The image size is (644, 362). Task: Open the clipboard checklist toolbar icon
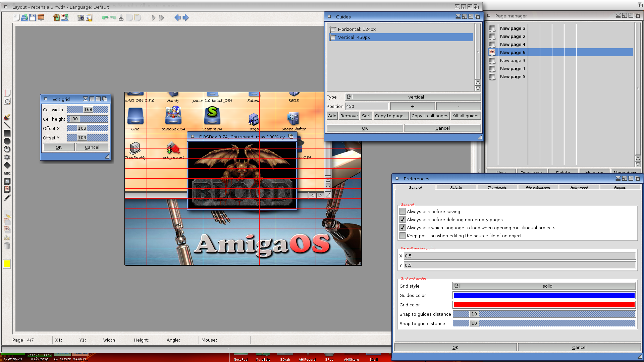[x=89, y=17]
